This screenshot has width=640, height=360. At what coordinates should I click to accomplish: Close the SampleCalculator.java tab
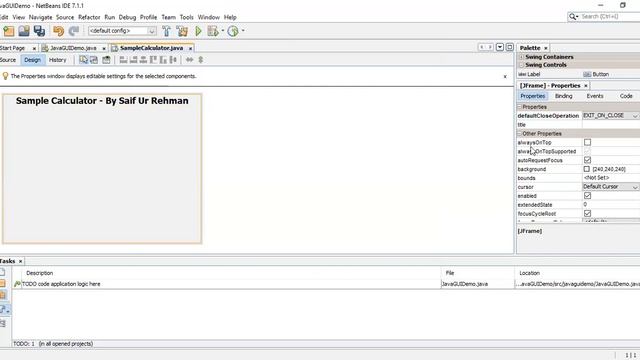(190, 49)
